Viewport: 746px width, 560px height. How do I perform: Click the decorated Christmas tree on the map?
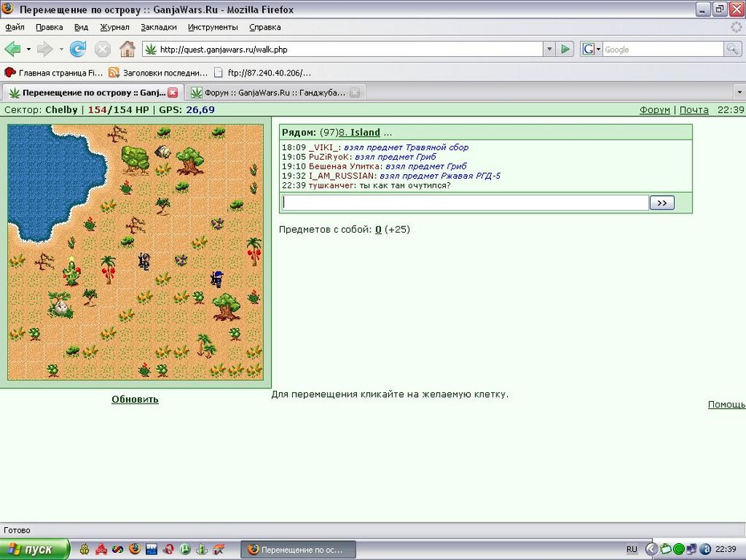pyautogui.click(x=71, y=271)
